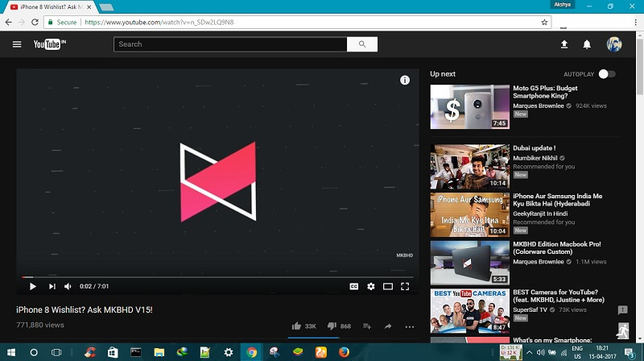Screen dimensions: 644x361
Task: Open the more actions ellipsis
Action: click(410, 327)
